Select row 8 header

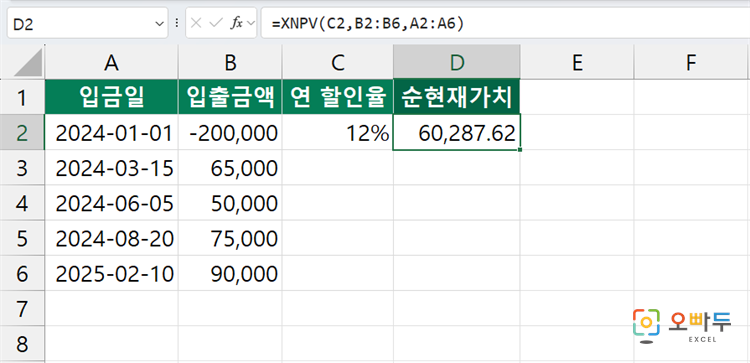[22, 343]
